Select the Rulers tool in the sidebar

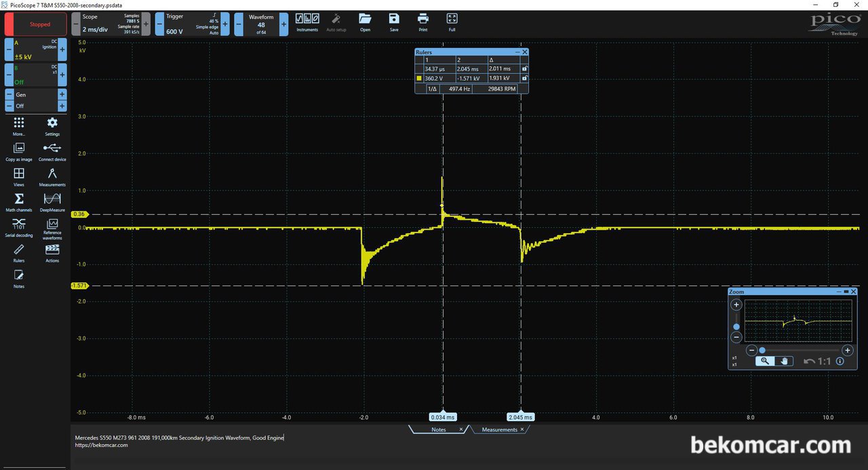click(19, 252)
